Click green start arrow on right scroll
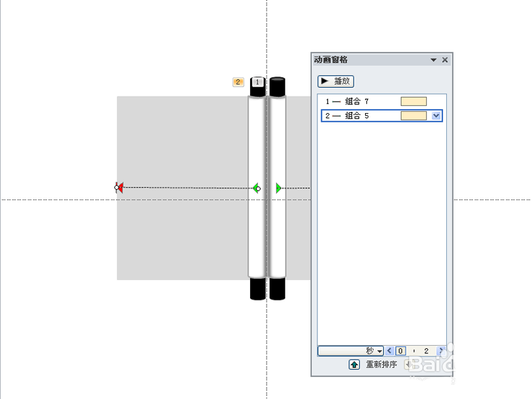The image size is (532, 399). [279, 188]
